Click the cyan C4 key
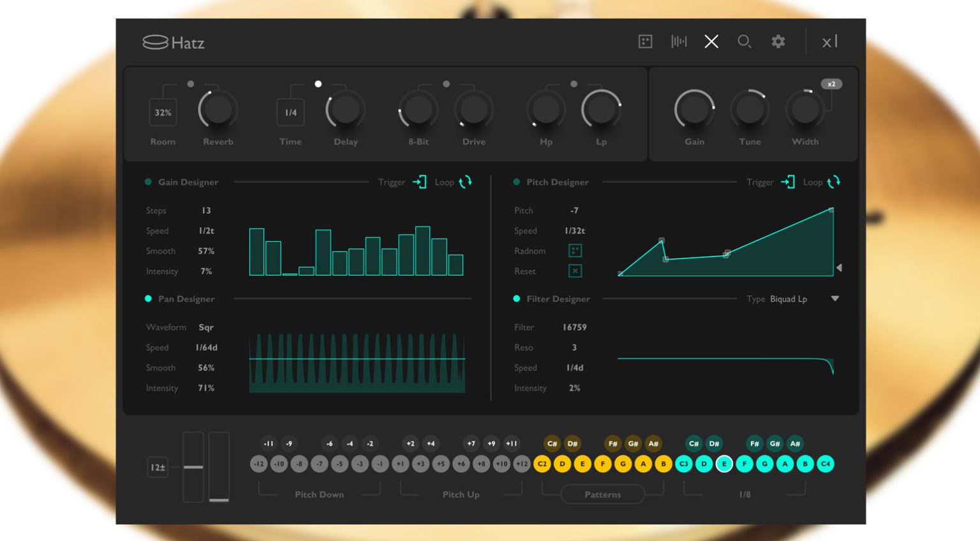Viewport: 980px width, 541px height. tap(826, 464)
